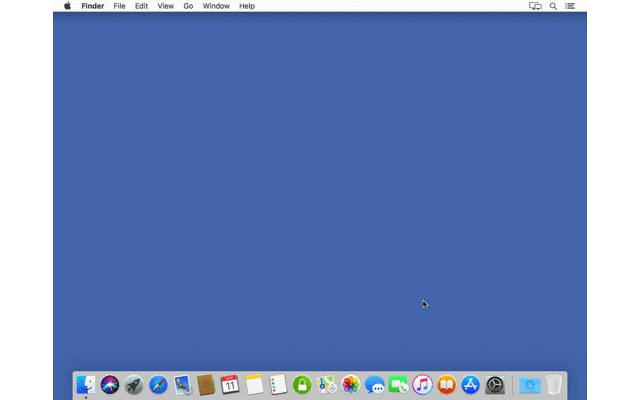Open Finder from the Dock
Screen dimensions: 640x400
pos(86,384)
